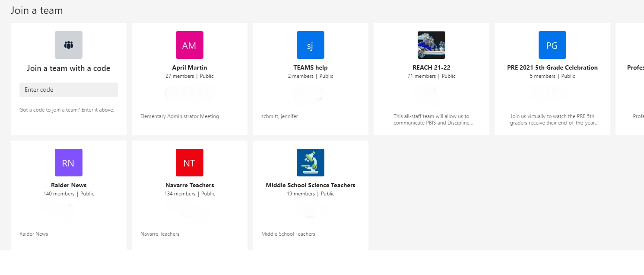Click the Middle School Science microscope icon

pyautogui.click(x=311, y=163)
